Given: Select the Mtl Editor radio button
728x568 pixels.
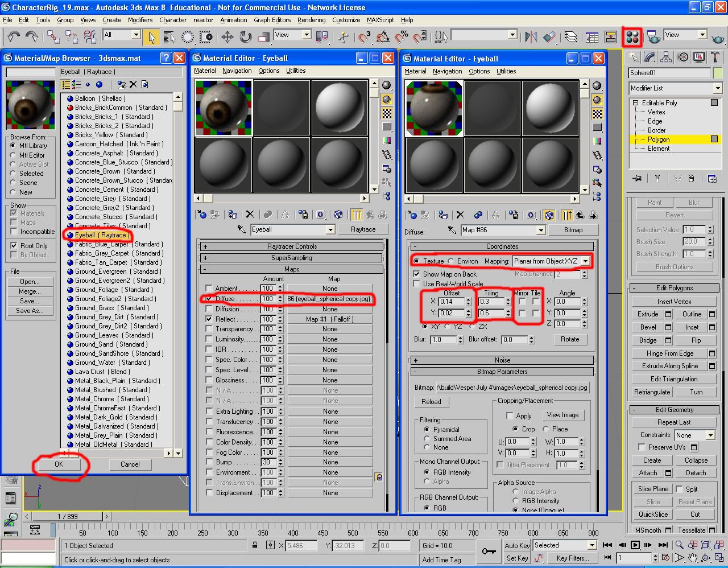Looking at the screenshot, I should (13, 155).
